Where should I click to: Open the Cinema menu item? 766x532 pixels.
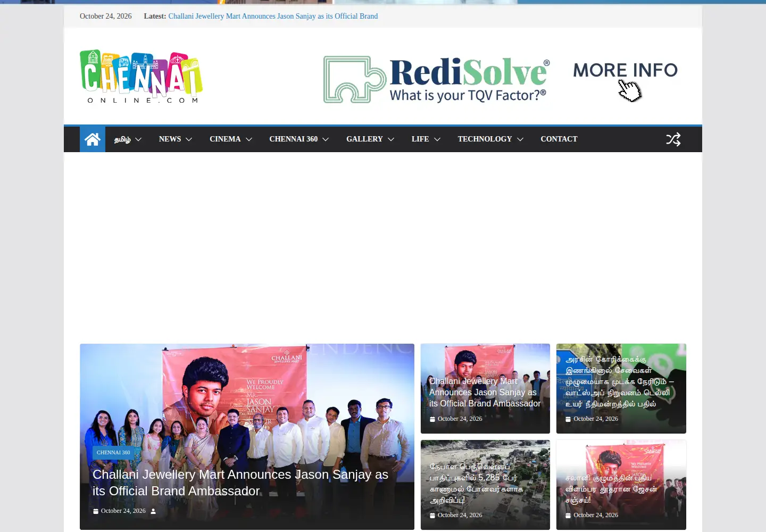(x=225, y=139)
